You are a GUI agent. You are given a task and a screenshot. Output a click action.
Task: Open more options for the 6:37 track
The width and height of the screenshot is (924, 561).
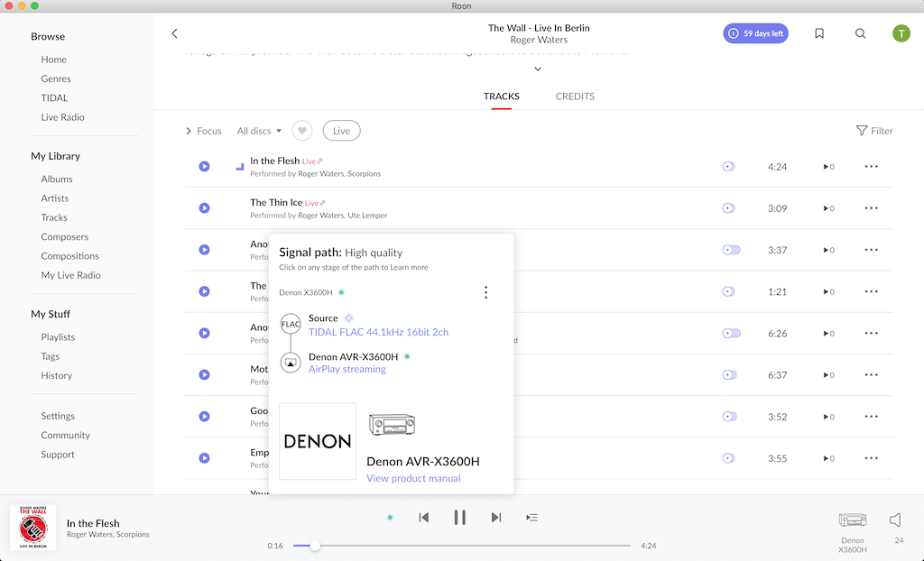[x=871, y=375]
